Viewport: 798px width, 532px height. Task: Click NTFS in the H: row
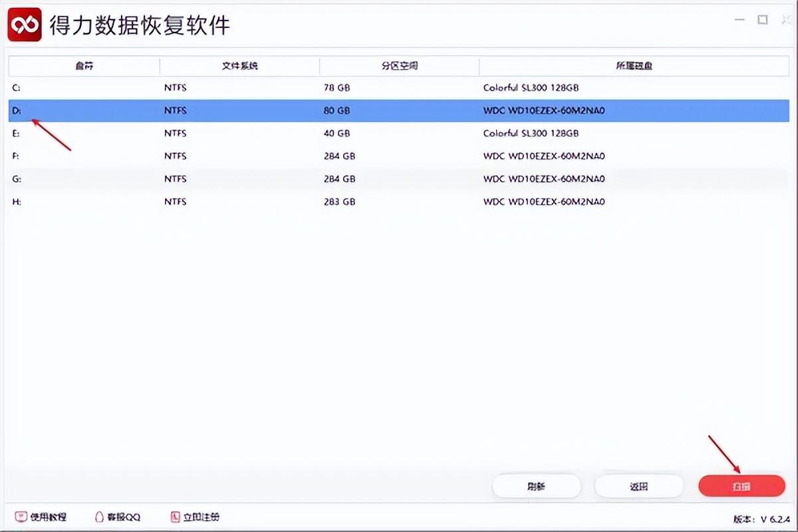tap(175, 201)
